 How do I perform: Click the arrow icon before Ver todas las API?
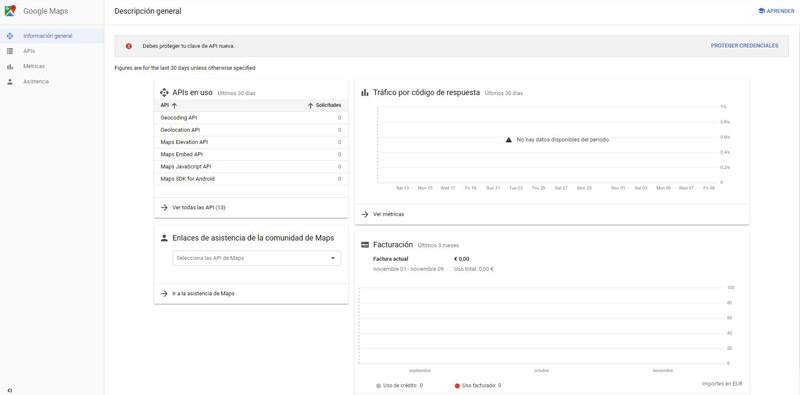tap(164, 208)
